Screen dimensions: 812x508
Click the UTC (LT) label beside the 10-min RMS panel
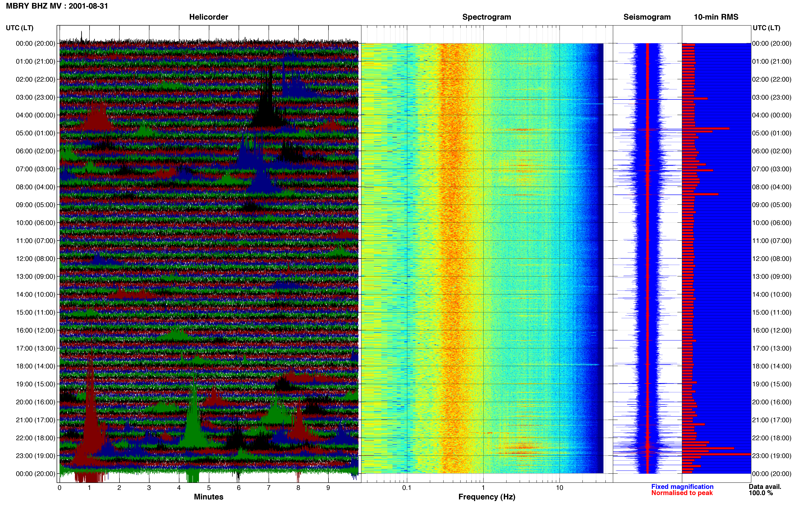(767, 28)
